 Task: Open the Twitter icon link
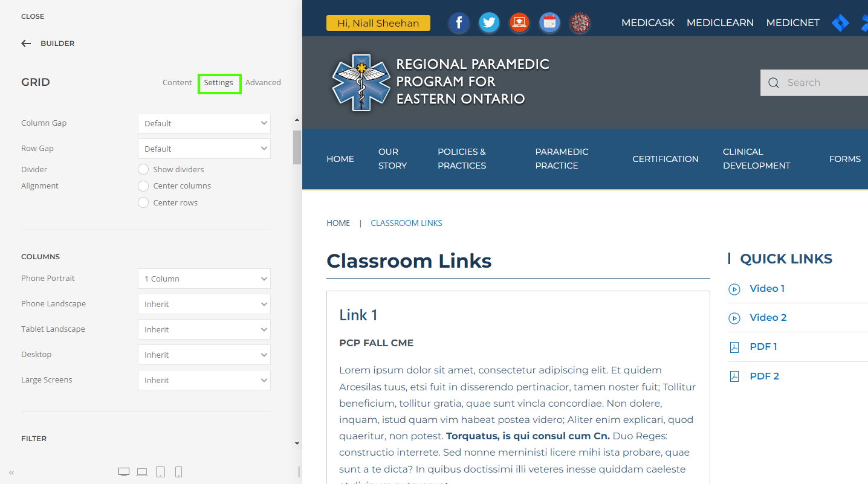point(490,23)
